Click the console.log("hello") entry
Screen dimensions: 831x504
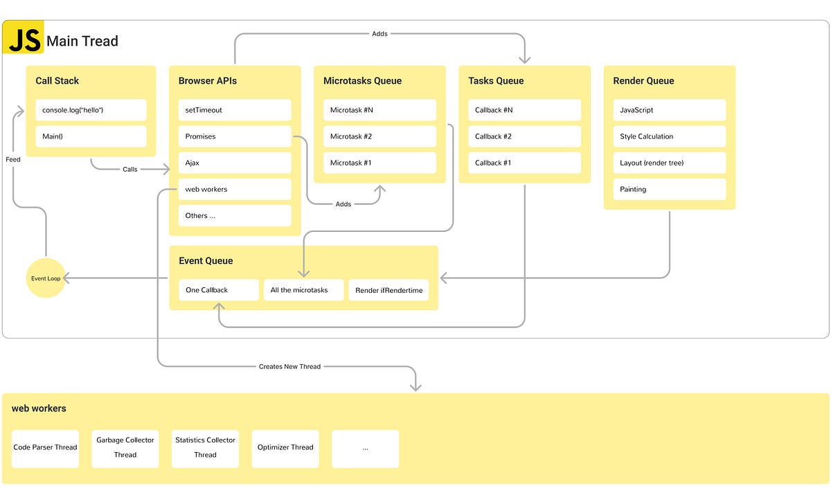pos(91,109)
